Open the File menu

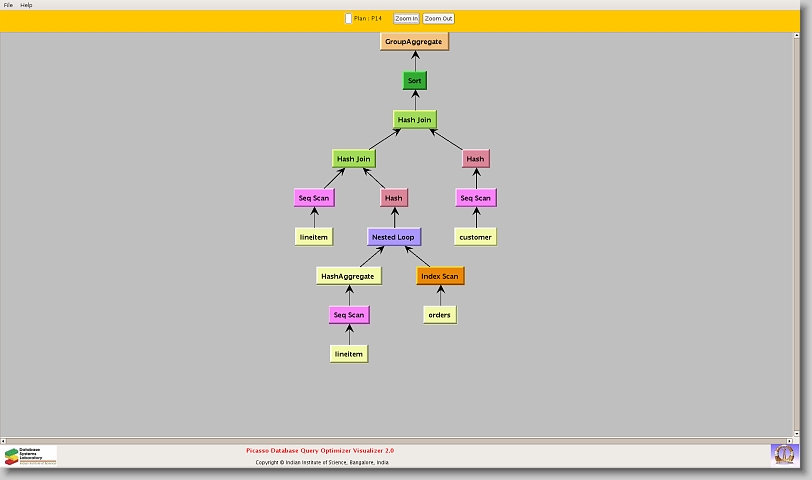(8, 5)
